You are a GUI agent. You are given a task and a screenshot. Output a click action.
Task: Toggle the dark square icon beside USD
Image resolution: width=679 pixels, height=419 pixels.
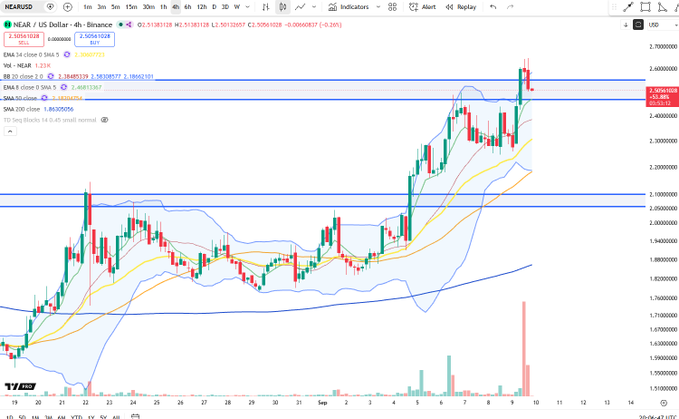[x=638, y=25]
